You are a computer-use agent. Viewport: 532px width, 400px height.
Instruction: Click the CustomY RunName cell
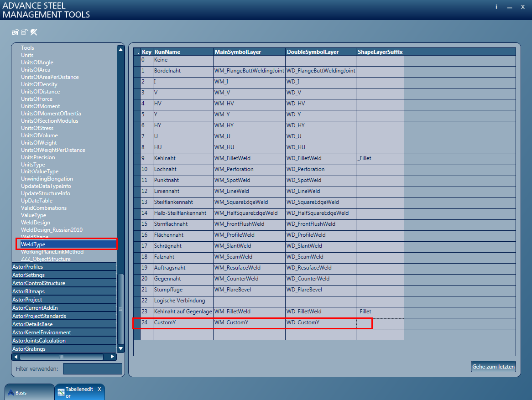point(183,322)
